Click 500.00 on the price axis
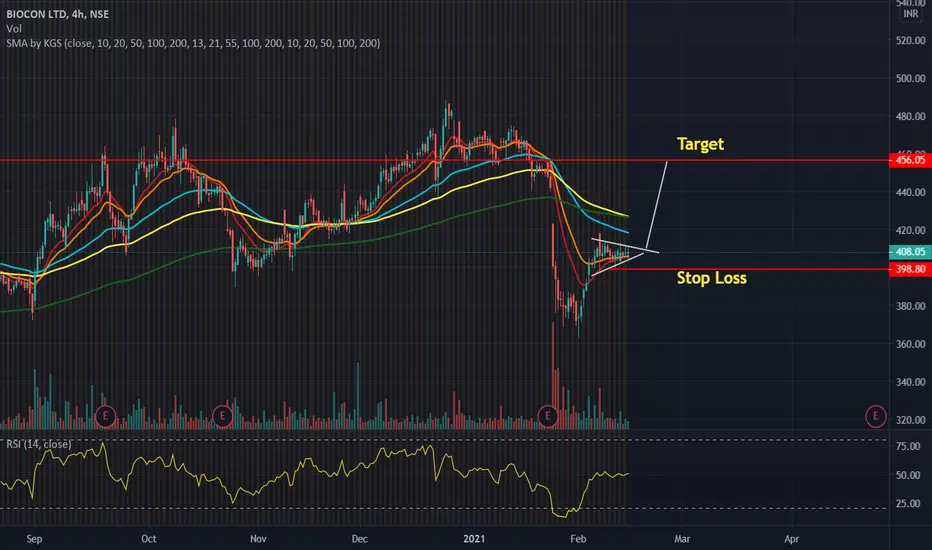This screenshot has width=932, height=550. tap(911, 78)
